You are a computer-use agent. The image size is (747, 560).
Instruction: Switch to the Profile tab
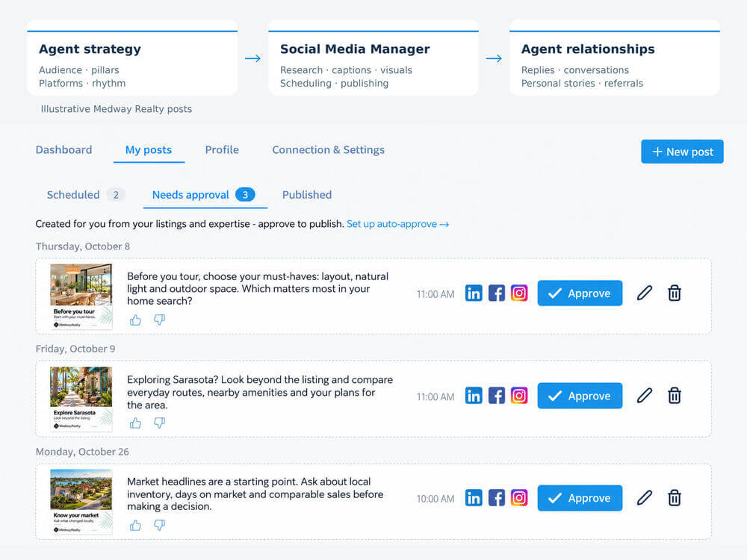pos(222,149)
